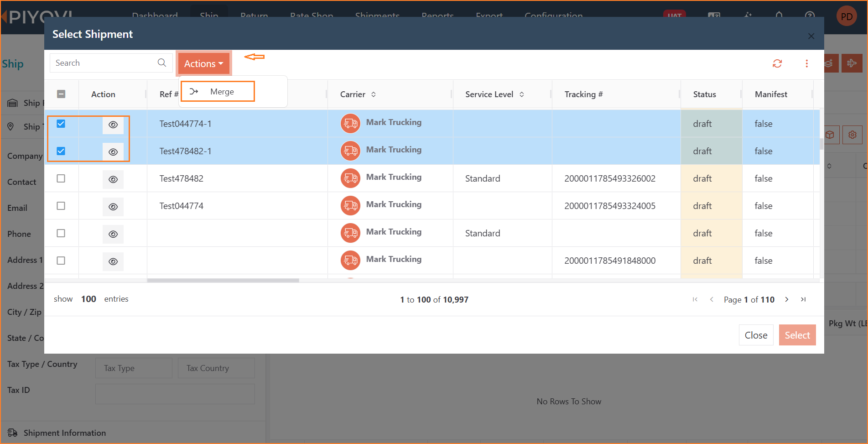Sort by the Service Level column arrows

[521, 94]
